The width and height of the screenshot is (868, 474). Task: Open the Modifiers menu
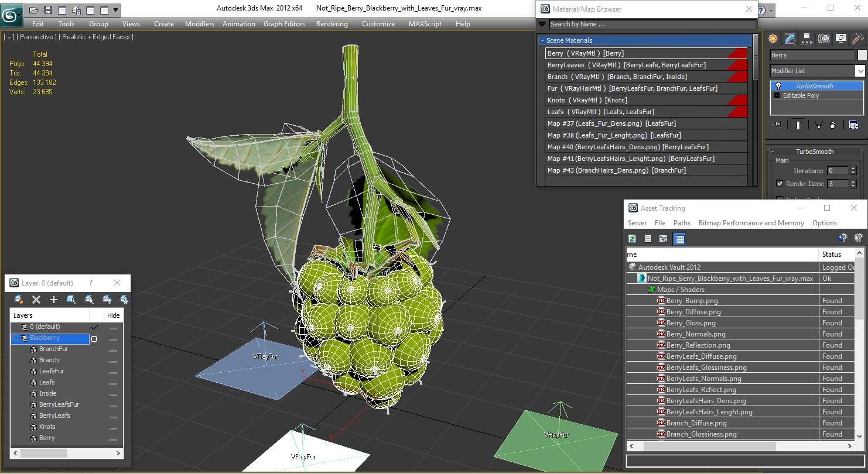200,24
